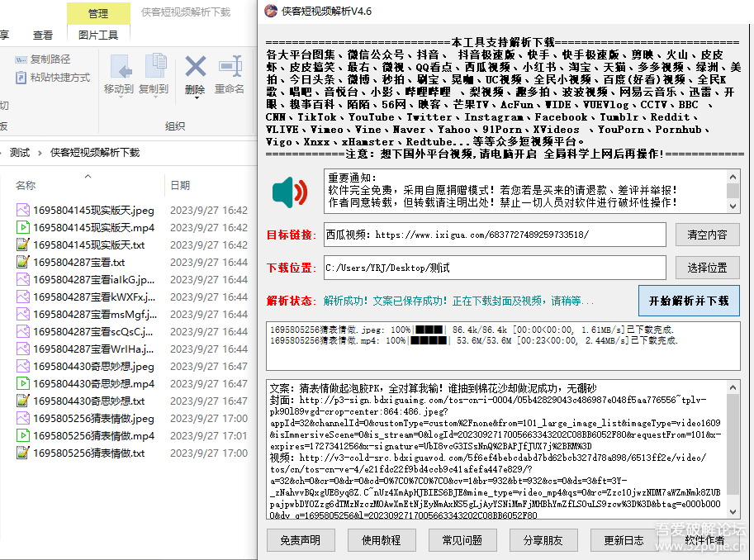Click the 侠客短视频解析 app title icon

tap(271, 11)
